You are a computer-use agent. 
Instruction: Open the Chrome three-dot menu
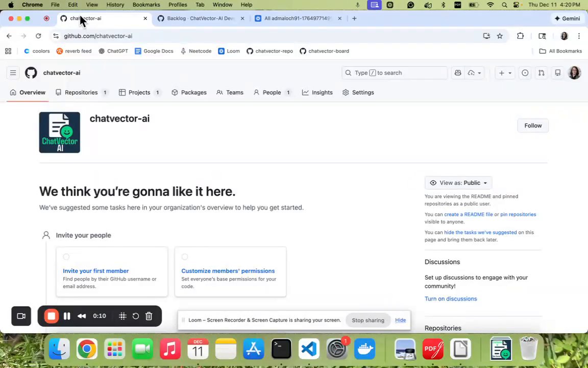pos(579,36)
